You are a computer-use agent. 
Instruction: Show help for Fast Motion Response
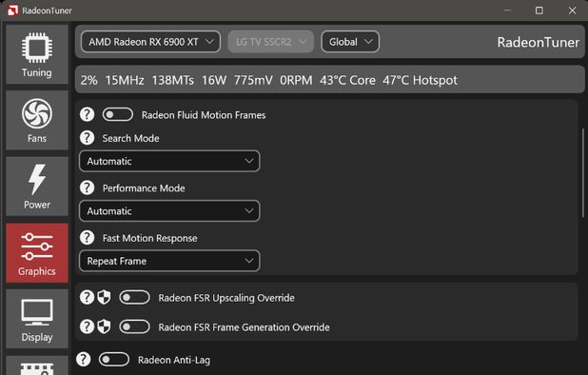tap(87, 238)
